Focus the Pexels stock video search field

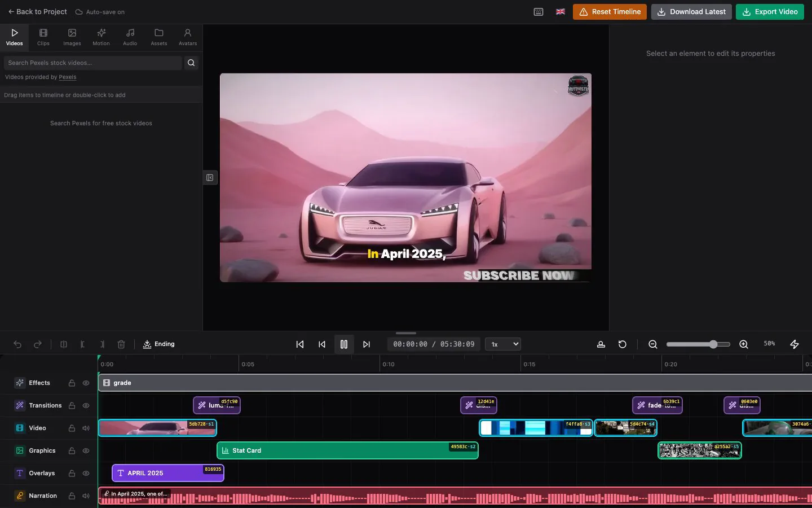click(93, 63)
